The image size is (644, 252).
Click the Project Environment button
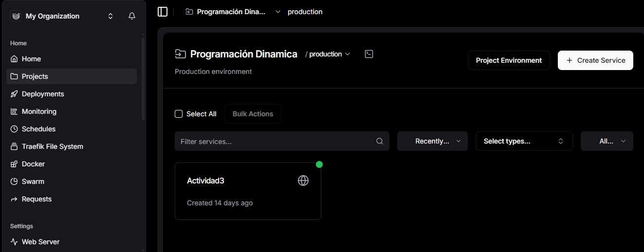coord(509,60)
